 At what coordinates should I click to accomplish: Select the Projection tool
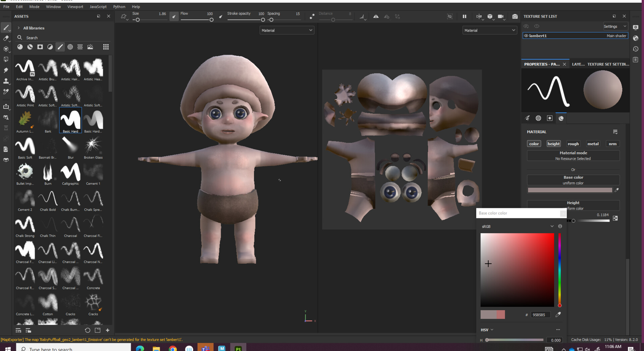(x=6, y=49)
